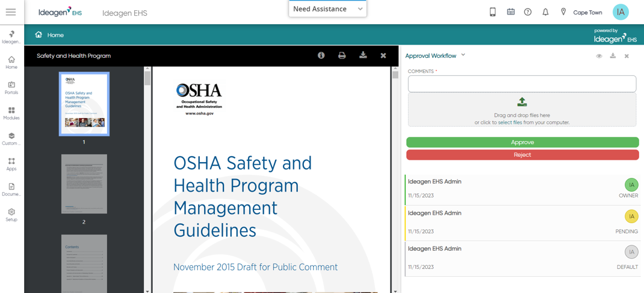Click the select files link
The height and width of the screenshot is (293, 644).
pyautogui.click(x=510, y=122)
